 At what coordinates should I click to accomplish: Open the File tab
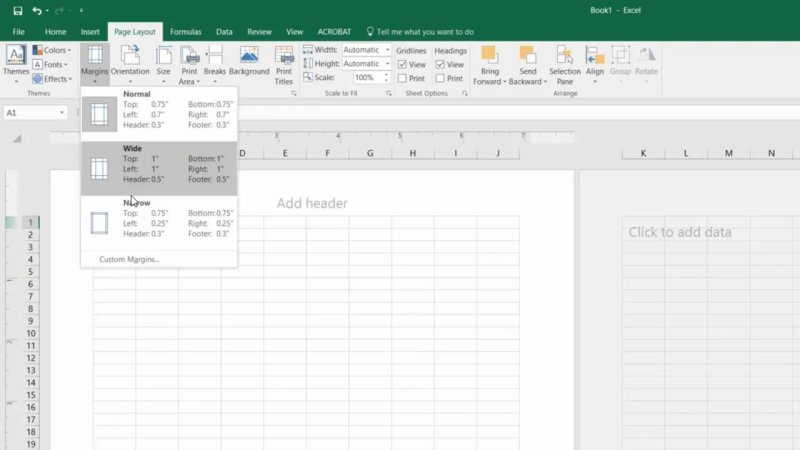tap(18, 32)
